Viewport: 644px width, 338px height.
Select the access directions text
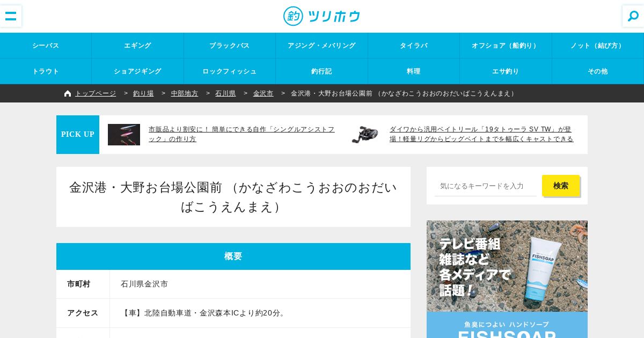coord(204,313)
